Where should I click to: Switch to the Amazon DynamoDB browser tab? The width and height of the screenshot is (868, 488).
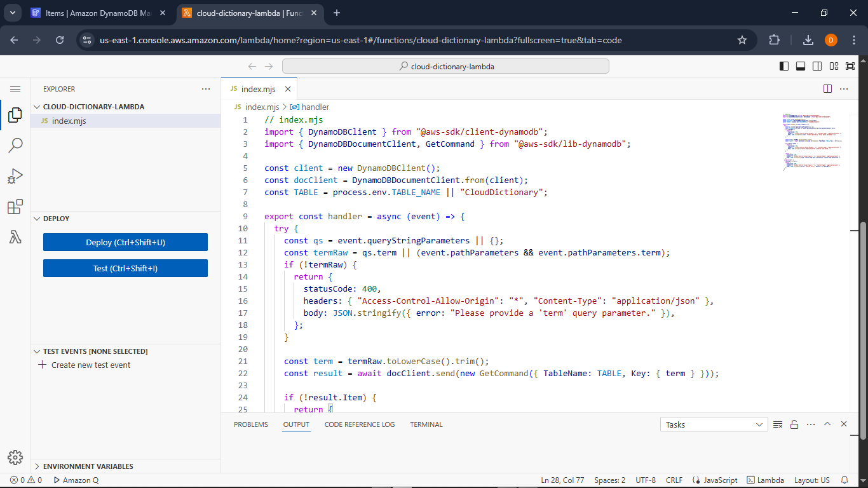coord(95,13)
